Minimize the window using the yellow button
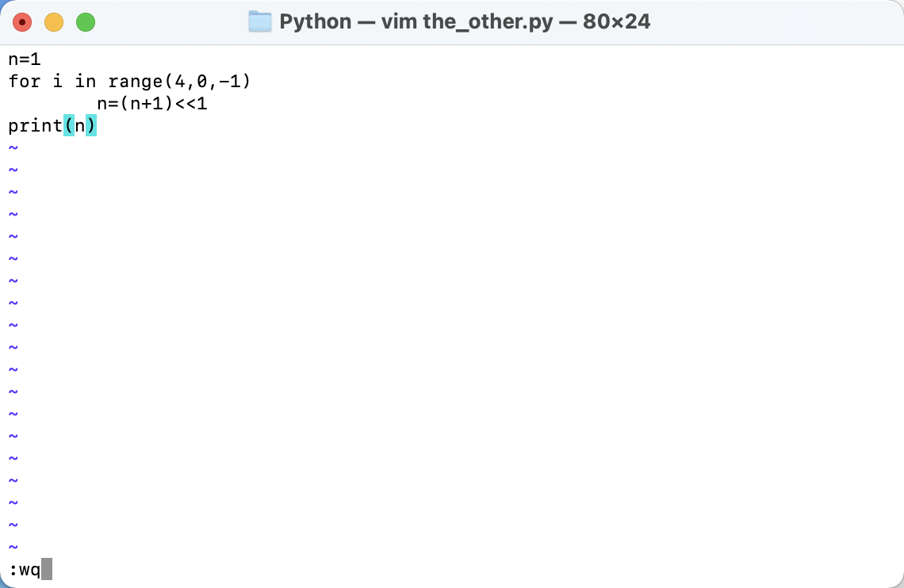Image resolution: width=904 pixels, height=588 pixels. (x=54, y=22)
